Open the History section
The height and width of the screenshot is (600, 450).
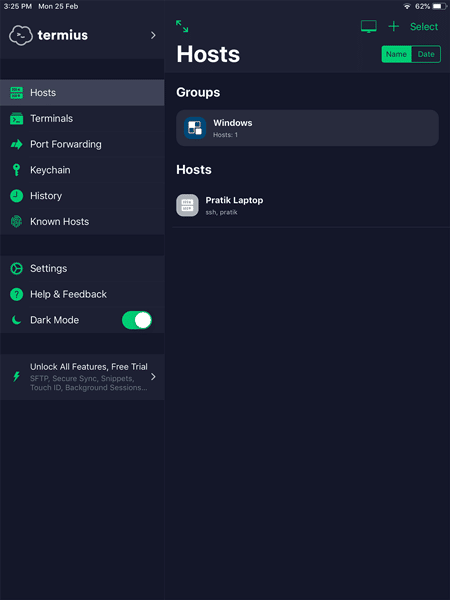coord(82,196)
